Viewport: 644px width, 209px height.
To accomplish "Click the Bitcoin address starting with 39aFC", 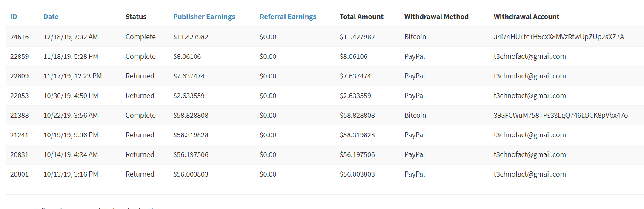I will tap(561, 116).
